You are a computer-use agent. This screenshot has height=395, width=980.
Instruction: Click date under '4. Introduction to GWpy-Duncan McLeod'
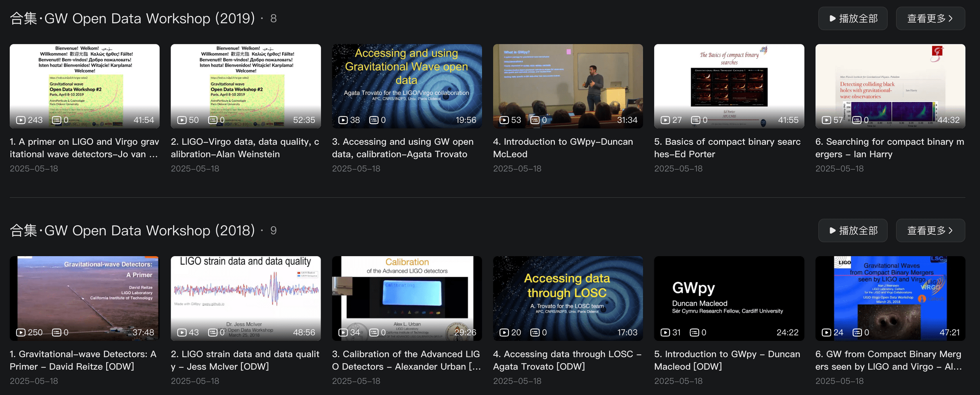517,169
